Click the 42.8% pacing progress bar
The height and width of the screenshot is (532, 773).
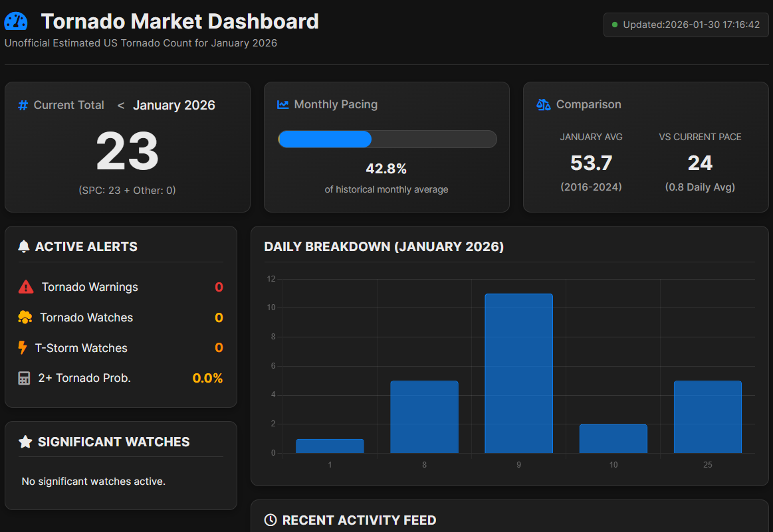(387, 139)
